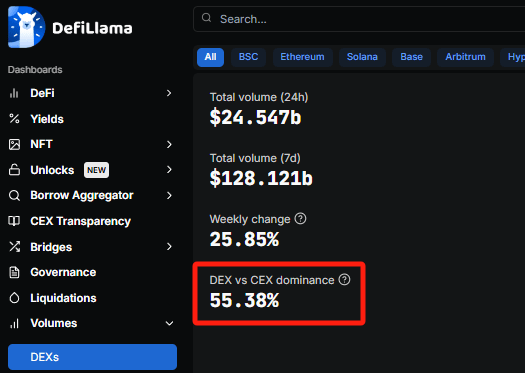Viewport: 525px width, 373px height.
Task: Expand the NFT submenu arrow
Action: 169,144
